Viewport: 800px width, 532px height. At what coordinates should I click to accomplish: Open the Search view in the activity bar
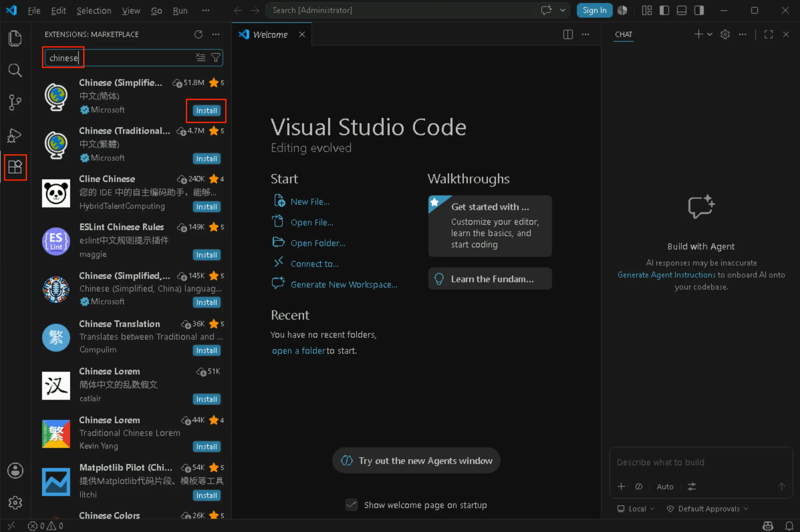(15, 70)
